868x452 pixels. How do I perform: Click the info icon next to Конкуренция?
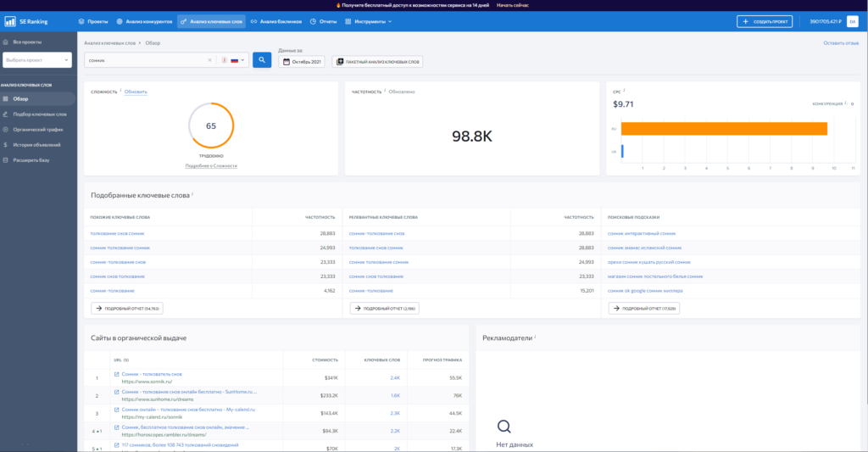click(845, 103)
